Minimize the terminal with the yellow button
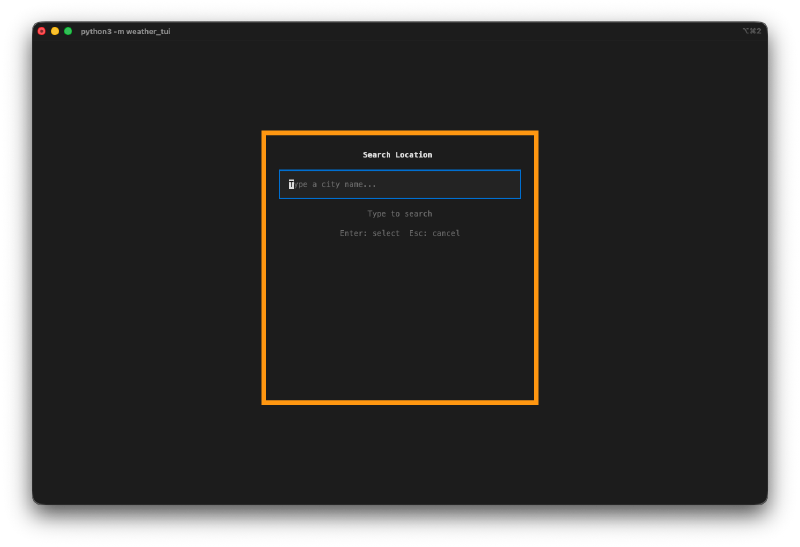Image resolution: width=800 pixels, height=547 pixels. 55,31
